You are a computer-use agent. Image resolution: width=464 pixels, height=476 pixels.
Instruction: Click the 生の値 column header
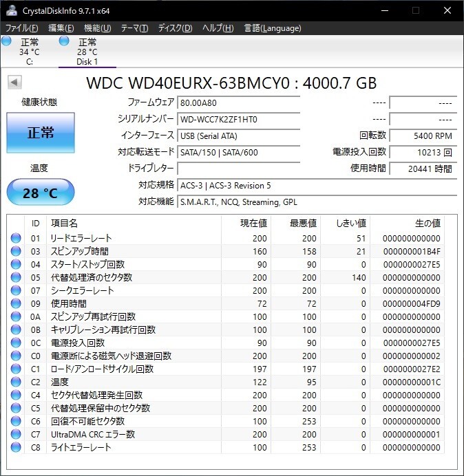pyautogui.click(x=407, y=224)
